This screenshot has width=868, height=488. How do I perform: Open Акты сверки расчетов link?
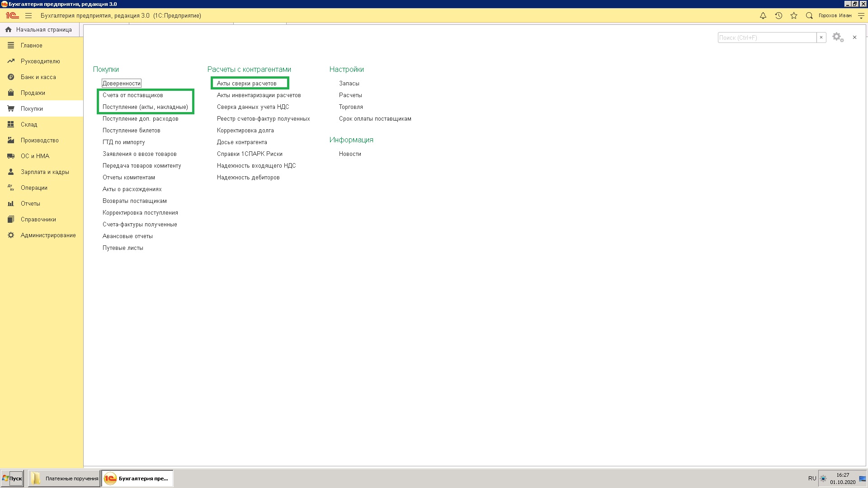click(x=246, y=84)
